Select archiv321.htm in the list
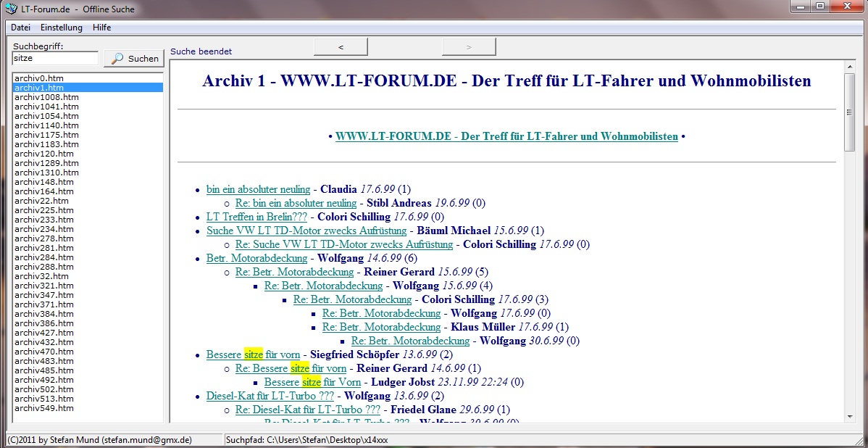This screenshot has width=868, height=448. 88,285
